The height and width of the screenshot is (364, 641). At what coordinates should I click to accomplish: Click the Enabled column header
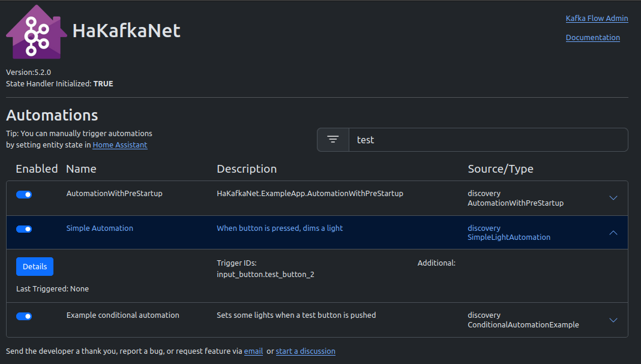(37, 169)
